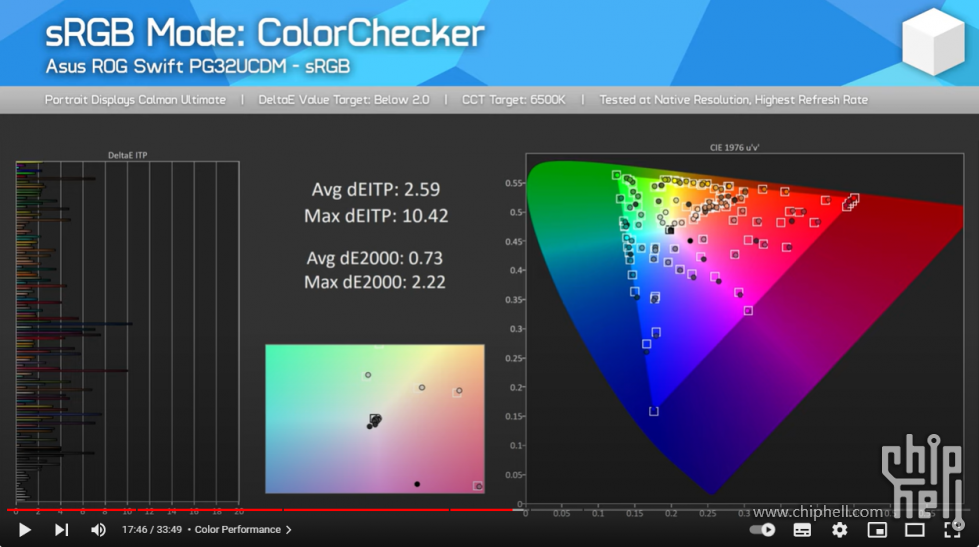Click the CCT Target: 6500K text

coord(513,100)
